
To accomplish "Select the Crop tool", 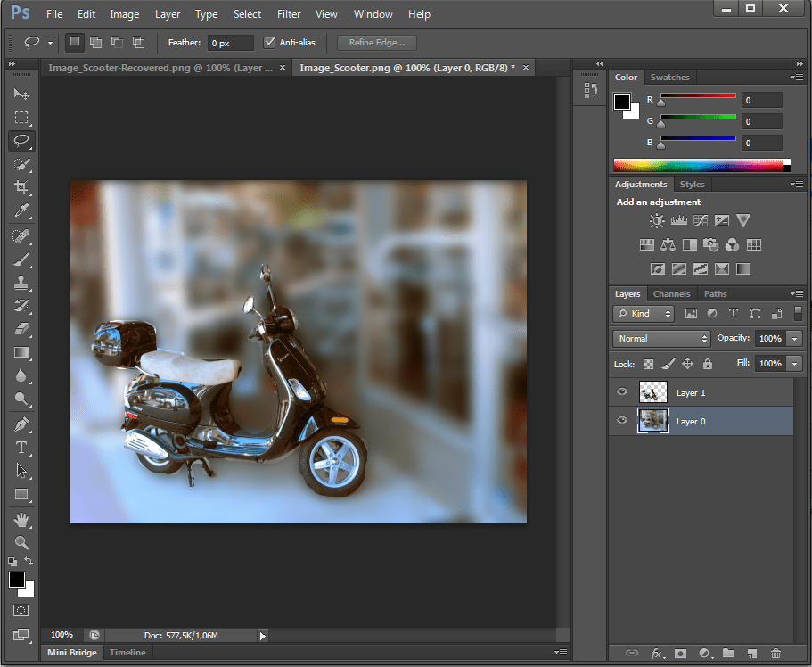I will point(21,187).
